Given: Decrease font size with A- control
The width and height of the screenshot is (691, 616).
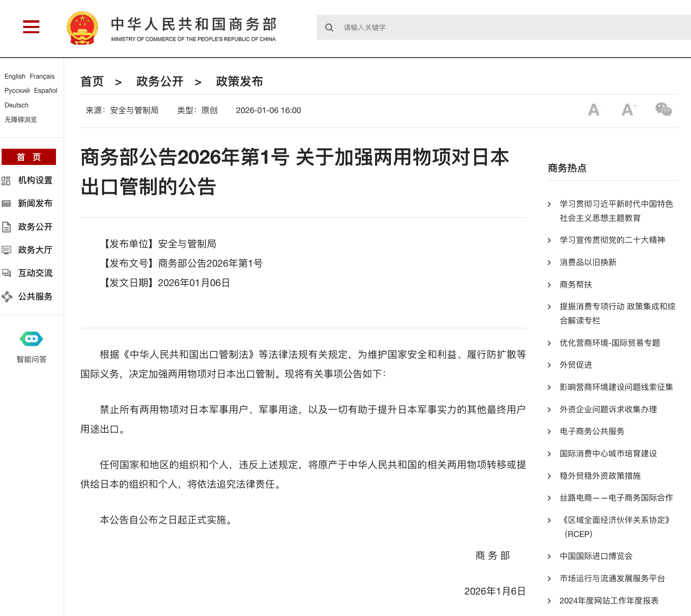Looking at the screenshot, I should [594, 110].
